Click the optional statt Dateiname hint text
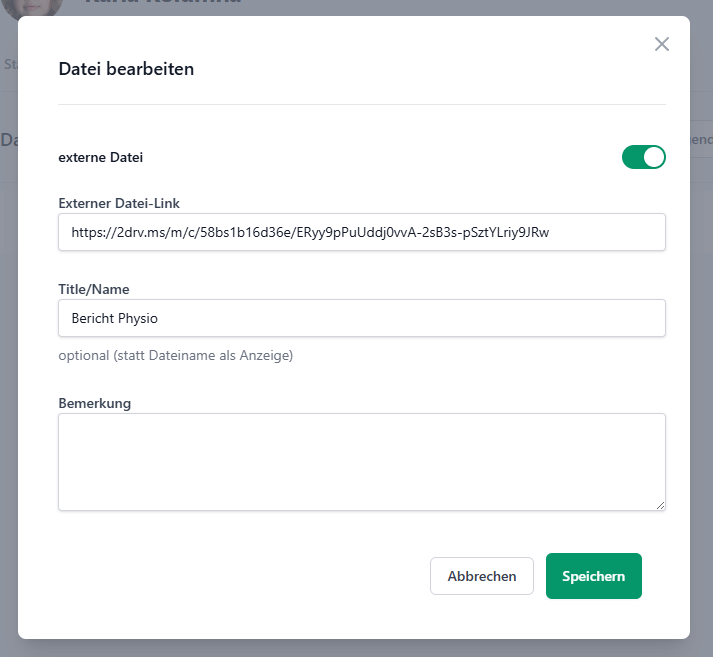The height and width of the screenshot is (657, 713). pos(176,355)
